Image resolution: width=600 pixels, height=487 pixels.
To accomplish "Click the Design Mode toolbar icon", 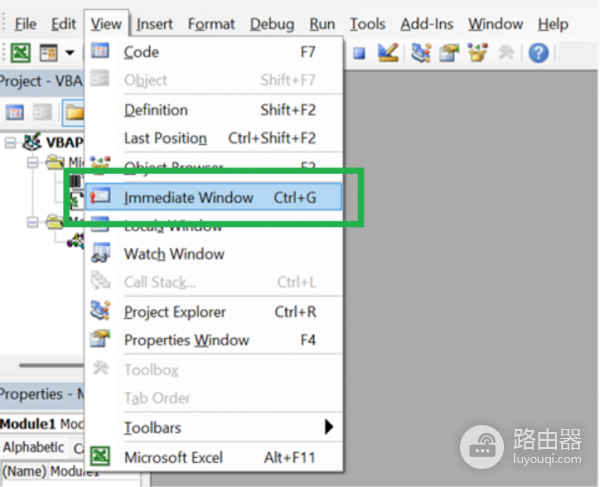I will pyautogui.click(x=386, y=53).
